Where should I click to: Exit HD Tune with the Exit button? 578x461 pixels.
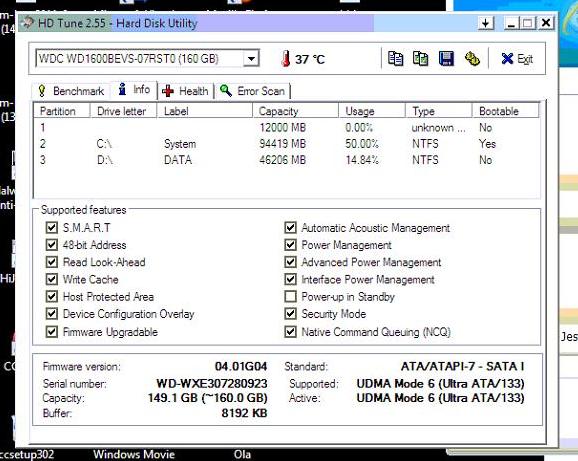pos(517,59)
